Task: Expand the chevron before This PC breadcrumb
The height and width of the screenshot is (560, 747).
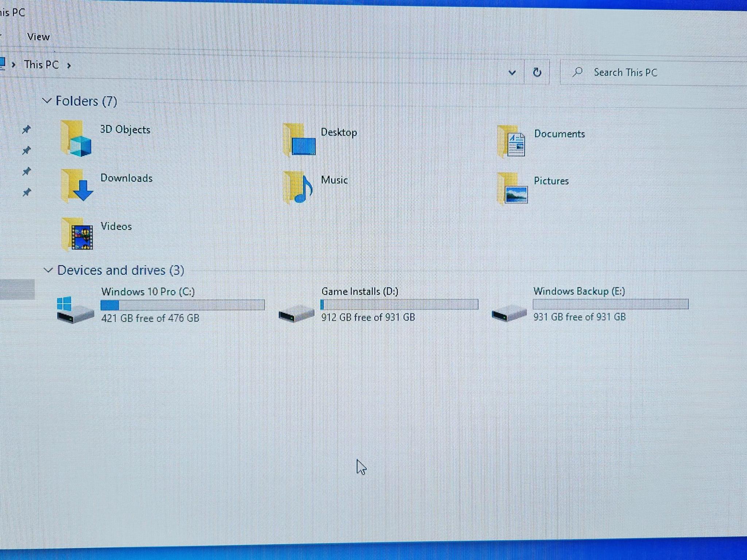Action: (13, 65)
